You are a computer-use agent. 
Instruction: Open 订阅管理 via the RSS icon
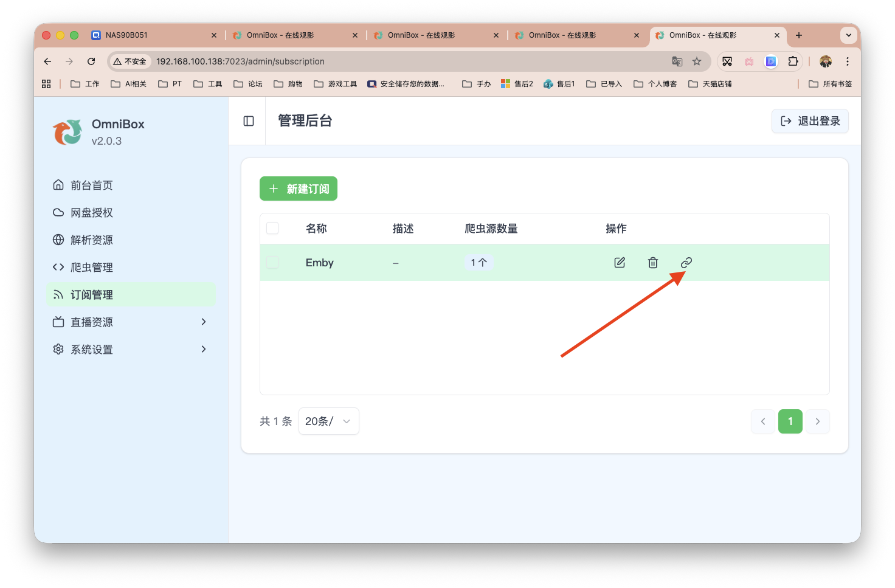click(x=57, y=294)
